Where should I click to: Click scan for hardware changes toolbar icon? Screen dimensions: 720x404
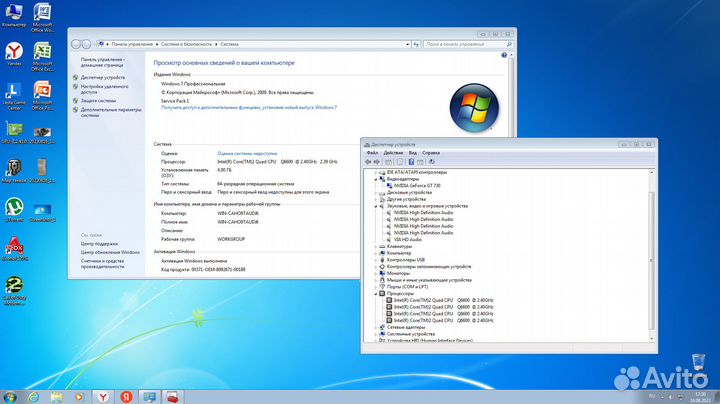coord(432,162)
